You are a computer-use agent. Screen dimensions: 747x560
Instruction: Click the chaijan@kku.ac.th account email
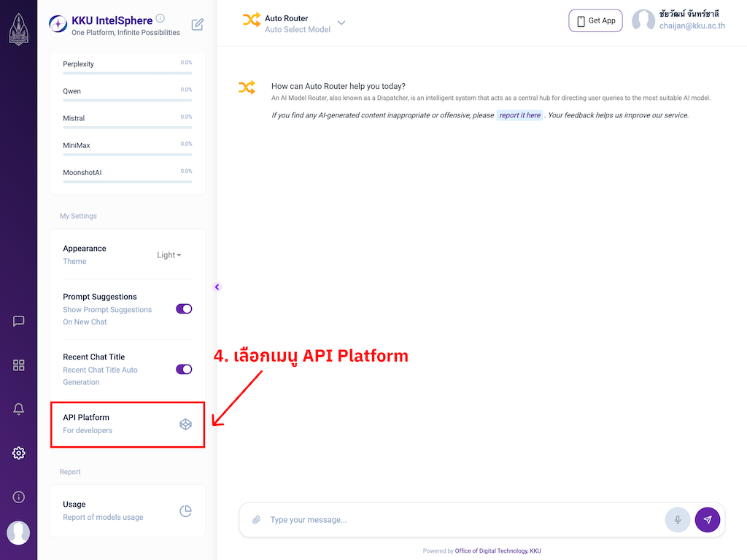pyautogui.click(x=692, y=26)
